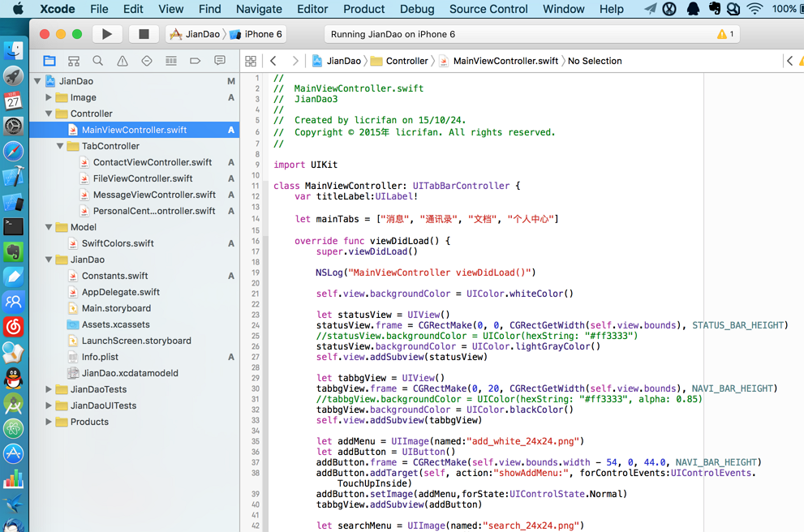Go back in editor history
Viewport: 804px width, 532px height.
(x=273, y=61)
